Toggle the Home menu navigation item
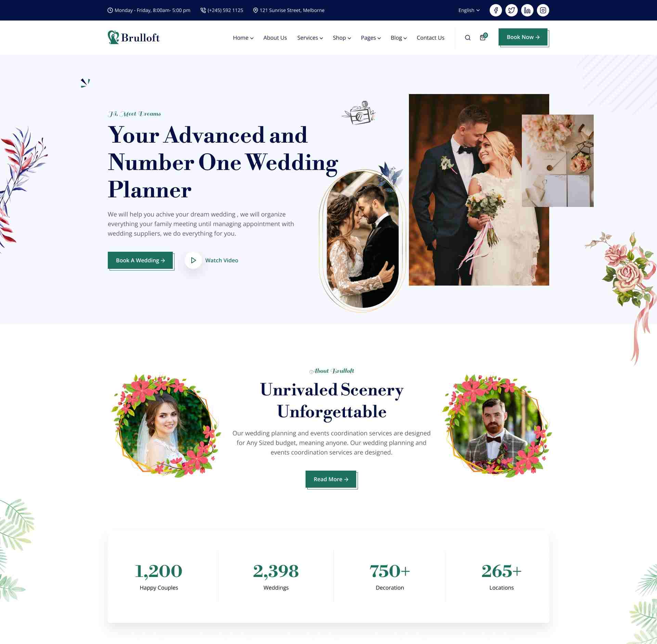This screenshot has height=644, width=657. tap(243, 37)
